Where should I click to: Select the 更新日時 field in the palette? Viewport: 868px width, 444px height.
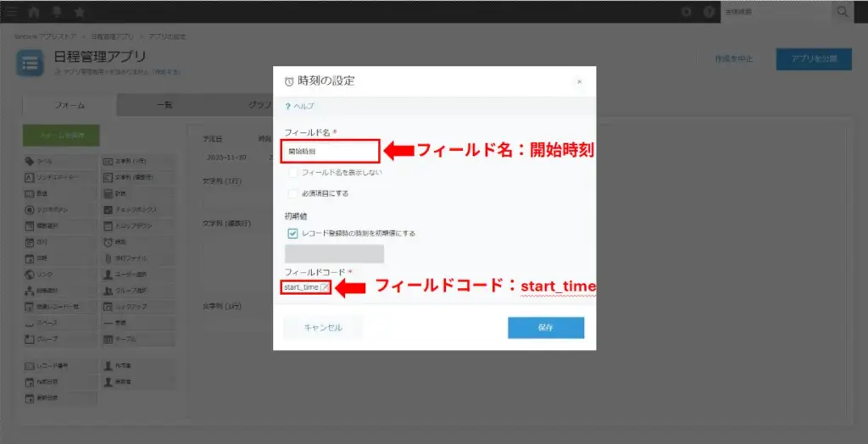tap(60, 397)
